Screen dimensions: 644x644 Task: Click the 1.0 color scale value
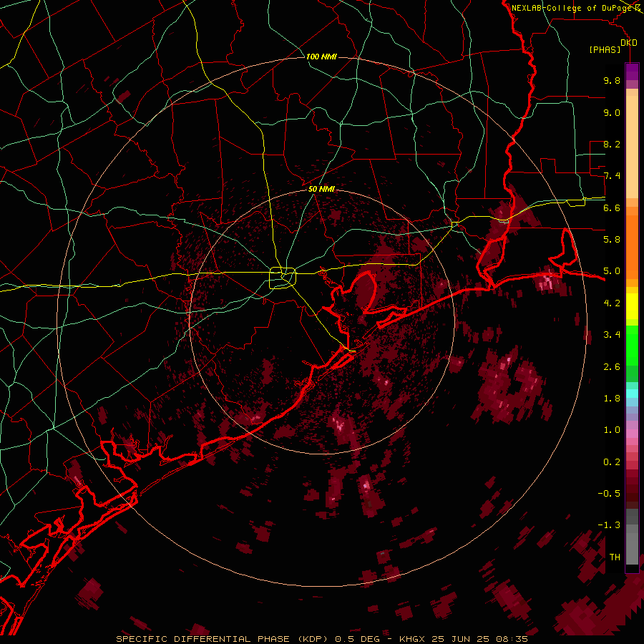612,429
